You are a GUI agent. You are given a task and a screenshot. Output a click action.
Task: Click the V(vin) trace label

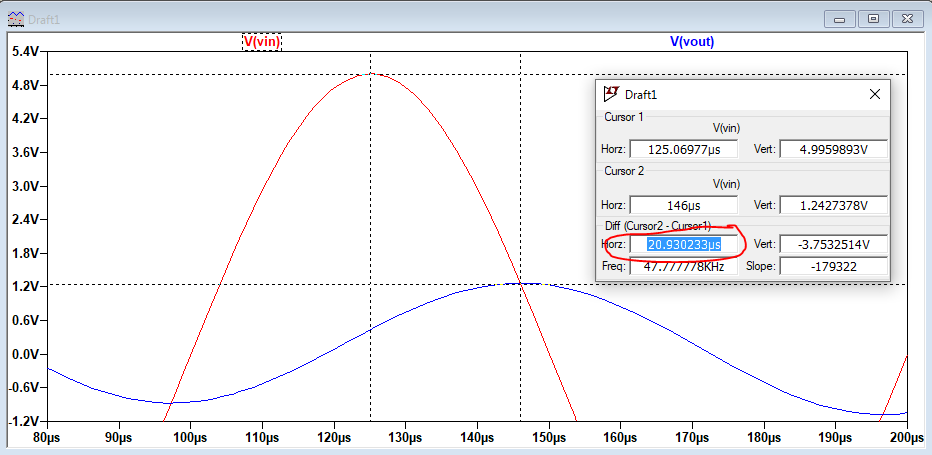click(x=262, y=41)
